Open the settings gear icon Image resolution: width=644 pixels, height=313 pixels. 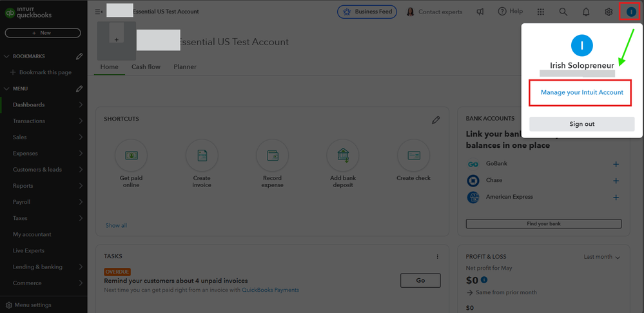click(x=609, y=12)
